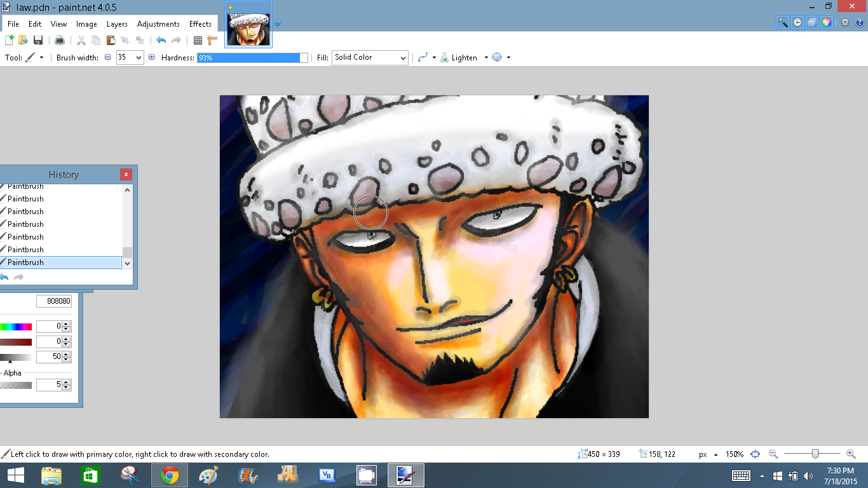The image size is (868, 488).
Task: Open the Edit menu
Action: point(35,24)
